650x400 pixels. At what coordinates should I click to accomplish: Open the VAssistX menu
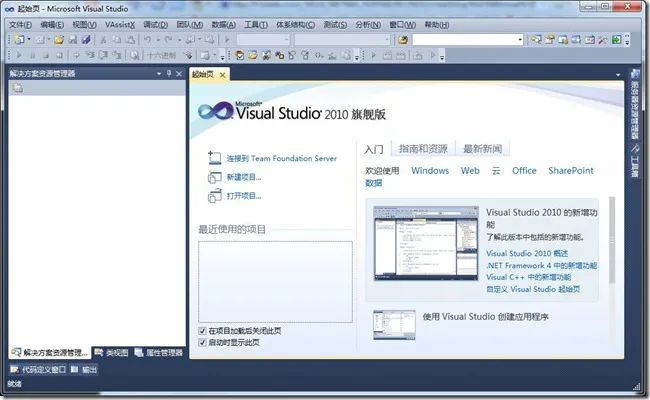120,25
